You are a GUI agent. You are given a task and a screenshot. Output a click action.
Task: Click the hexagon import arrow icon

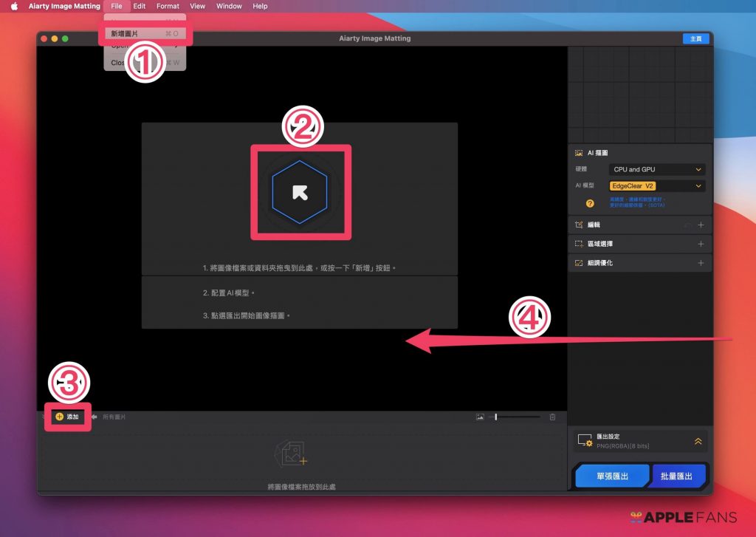pyautogui.click(x=299, y=192)
